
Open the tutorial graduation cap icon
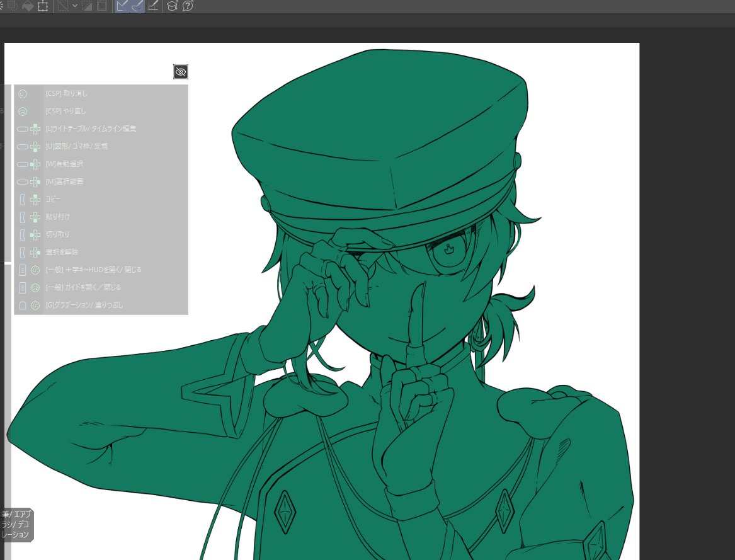[172, 6]
